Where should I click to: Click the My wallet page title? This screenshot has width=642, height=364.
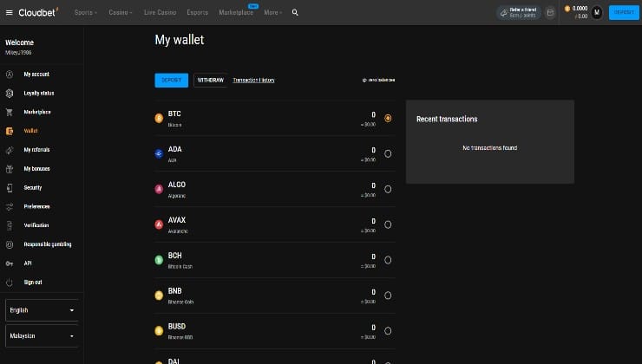click(180, 40)
